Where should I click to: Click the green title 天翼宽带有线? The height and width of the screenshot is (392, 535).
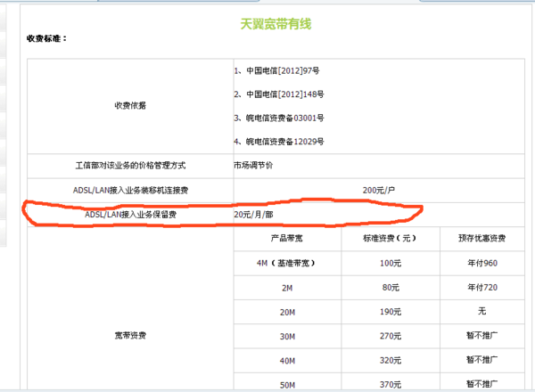(x=276, y=24)
